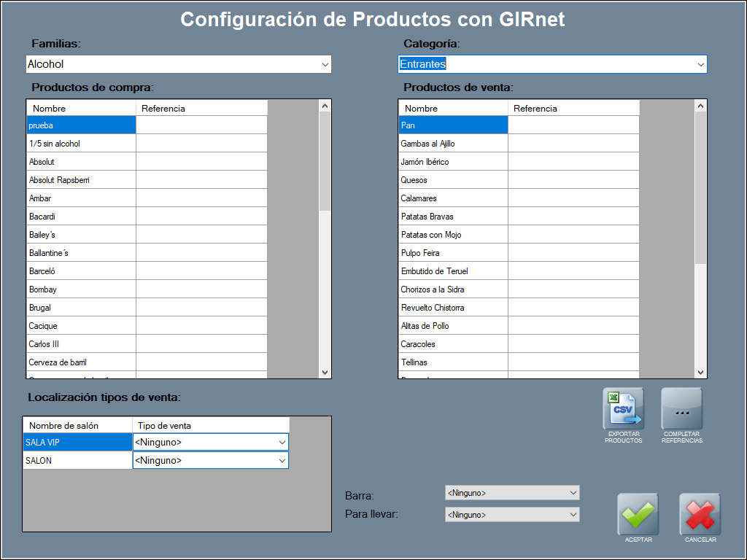Select the SALON row in salon table
Image resolution: width=747 pixels, height=560 pixels.
point(77,461)
